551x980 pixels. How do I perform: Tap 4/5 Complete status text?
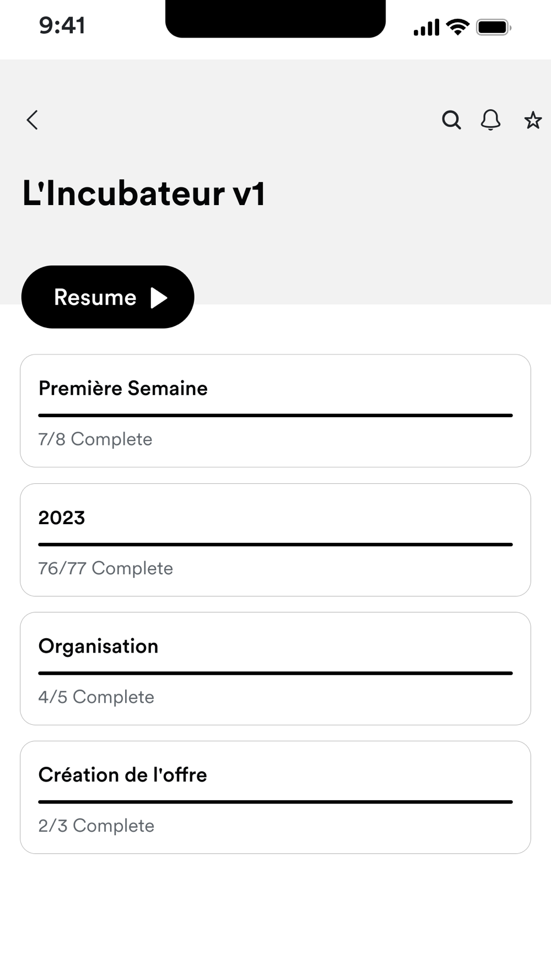click(96, 697)
